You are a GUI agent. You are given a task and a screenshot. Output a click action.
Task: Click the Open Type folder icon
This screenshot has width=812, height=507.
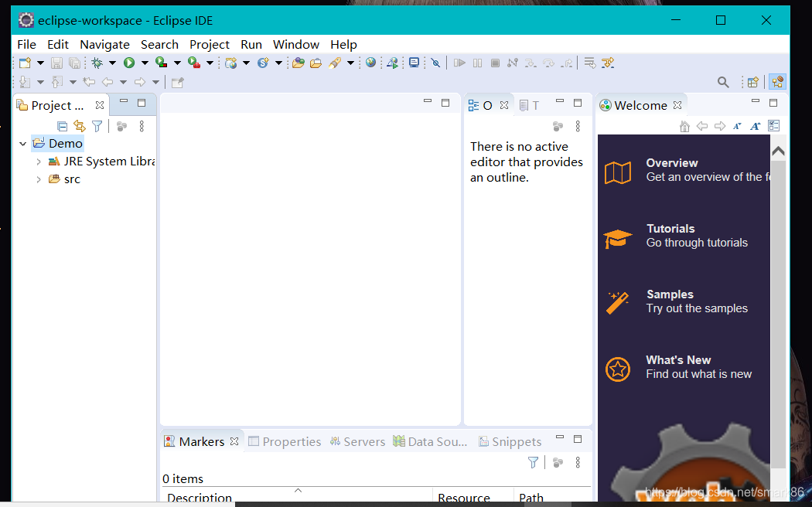(299, 63)
